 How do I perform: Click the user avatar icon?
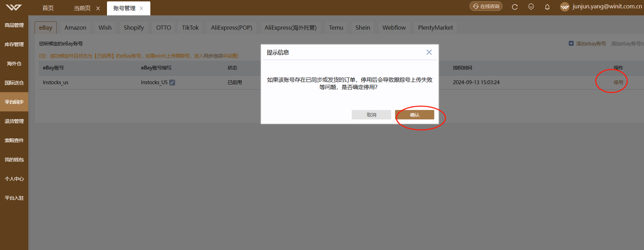click(565, 7)
